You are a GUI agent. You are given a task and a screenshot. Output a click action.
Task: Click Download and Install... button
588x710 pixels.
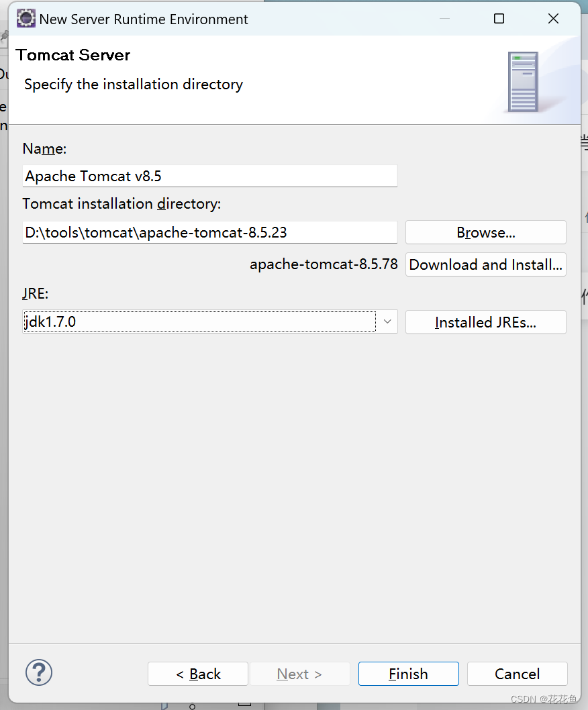(x=485, y=264)
